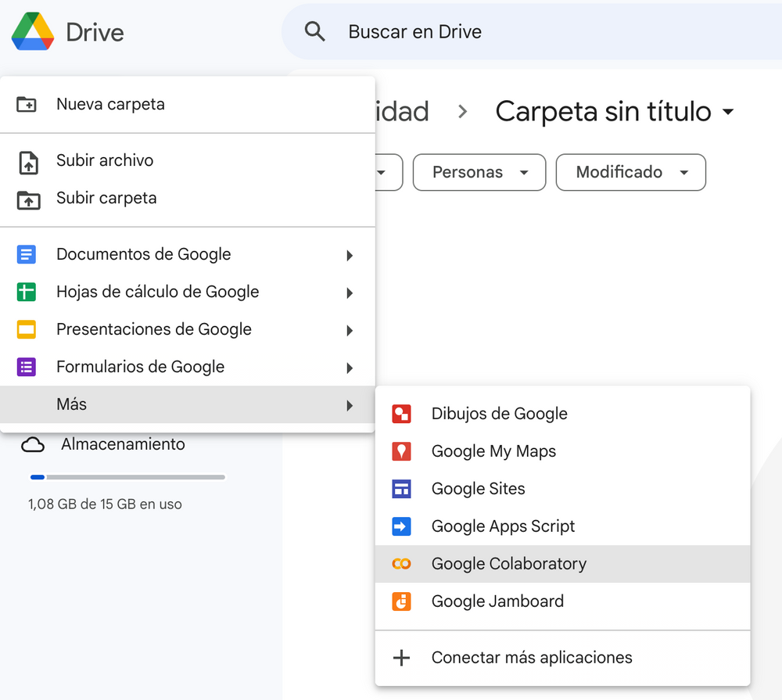
Task: Click the search magnifying glass icon
Action: click(x=315, y=31)
